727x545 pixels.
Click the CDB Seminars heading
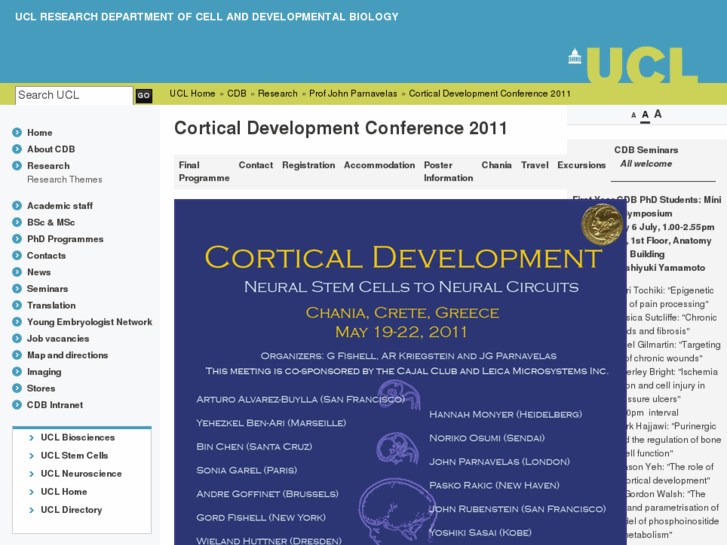point(646,150)
